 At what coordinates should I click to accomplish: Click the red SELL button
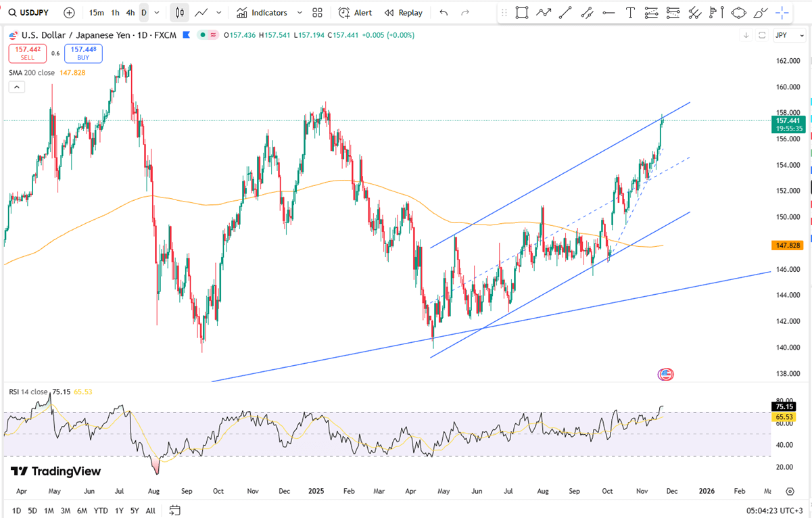[x=28, y=53]
